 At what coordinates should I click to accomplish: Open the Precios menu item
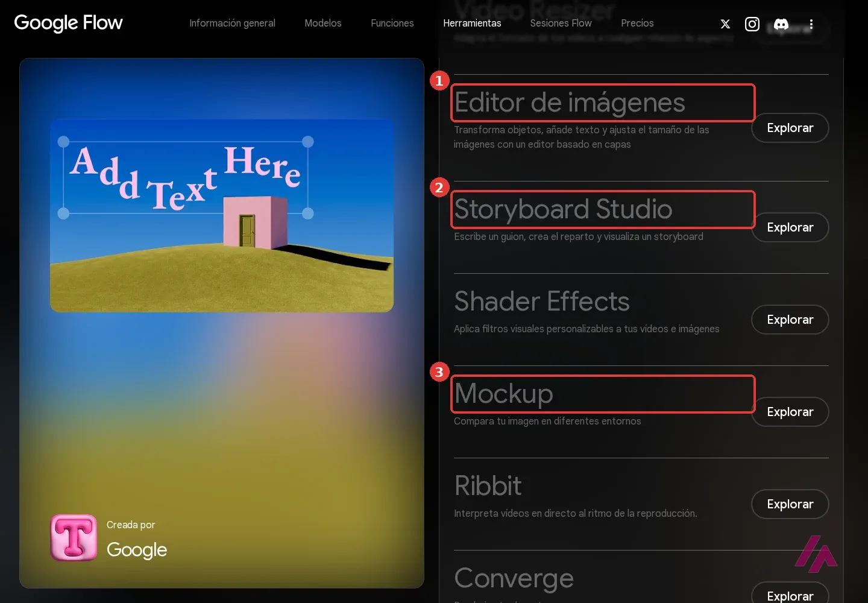(x=637, y=23)
